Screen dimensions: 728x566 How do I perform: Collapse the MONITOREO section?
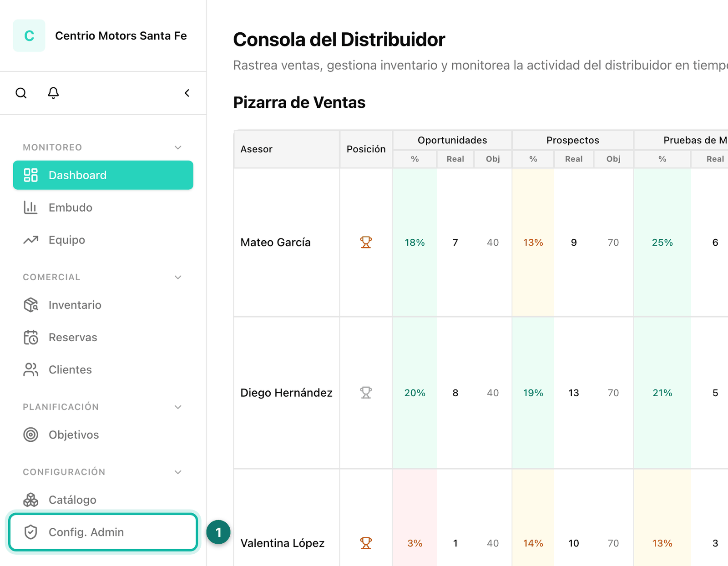pyautogui.click(x=178, y=147)
